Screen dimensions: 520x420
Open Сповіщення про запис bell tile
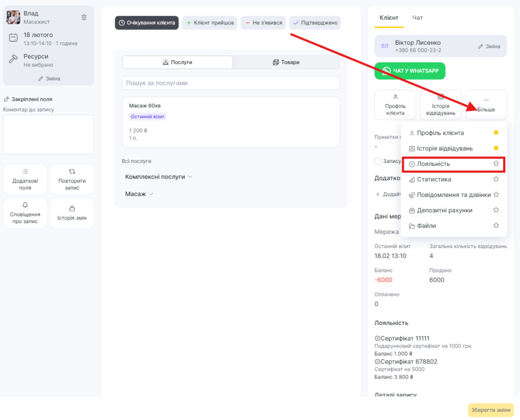click(x=25, y=213)
